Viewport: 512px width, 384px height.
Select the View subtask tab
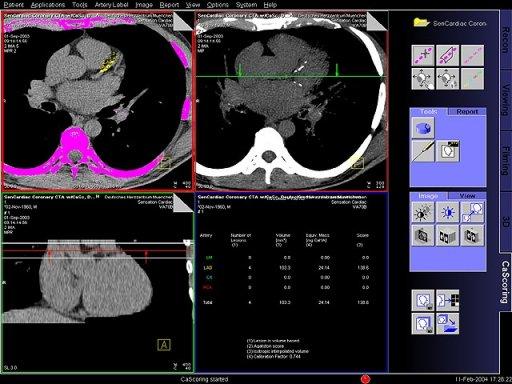click(x=467, y=196)
